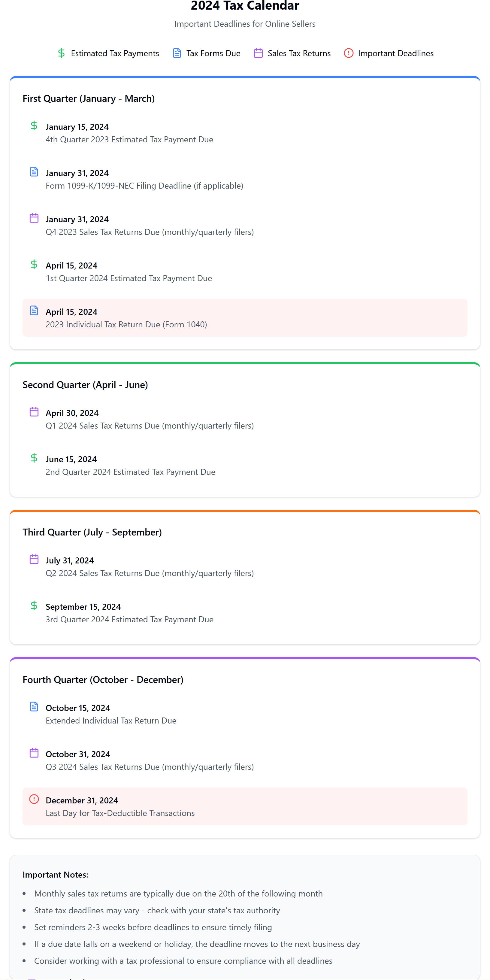Click the dollar icon beside June 15, 2024
The image size is (490, 980).
[x=34, y=458]
